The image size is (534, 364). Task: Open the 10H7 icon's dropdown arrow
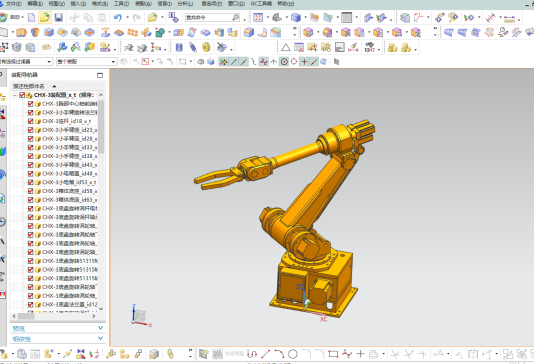click(379, 50)
